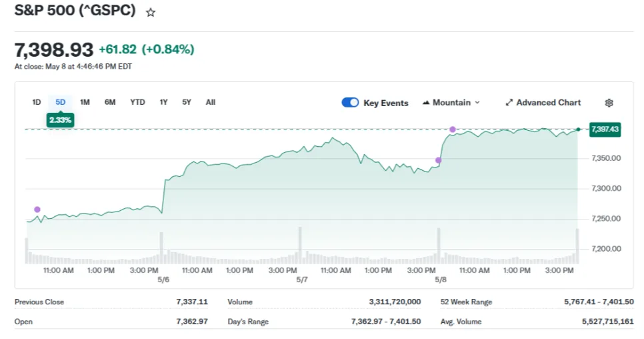Switch to the 1M time range

click(x=85, y=102)
